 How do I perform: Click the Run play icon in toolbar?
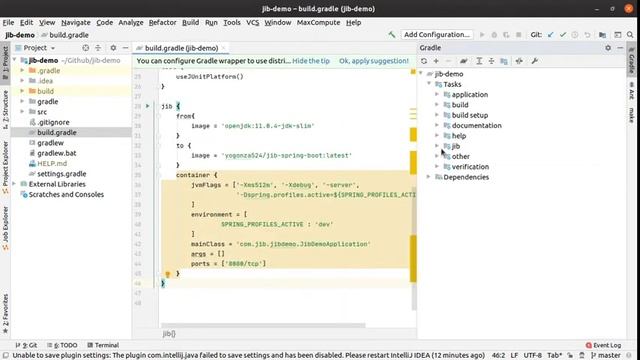(x=482, y=35)
